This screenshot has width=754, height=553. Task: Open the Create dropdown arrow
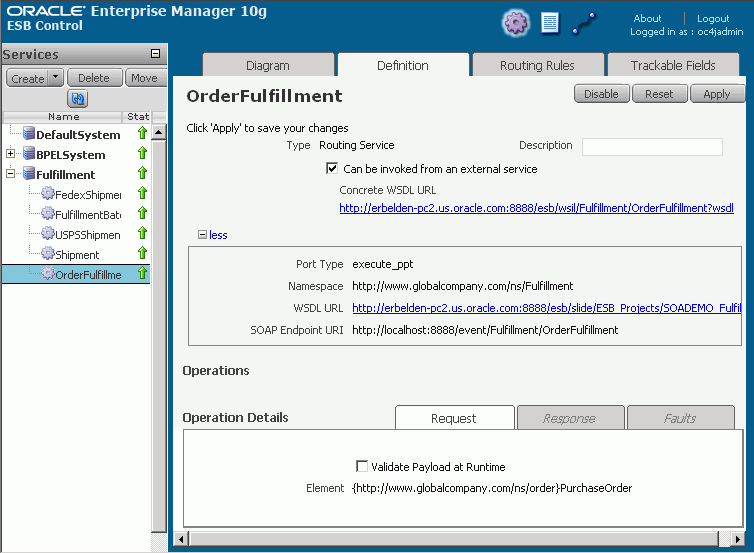[x=56, y=76]
